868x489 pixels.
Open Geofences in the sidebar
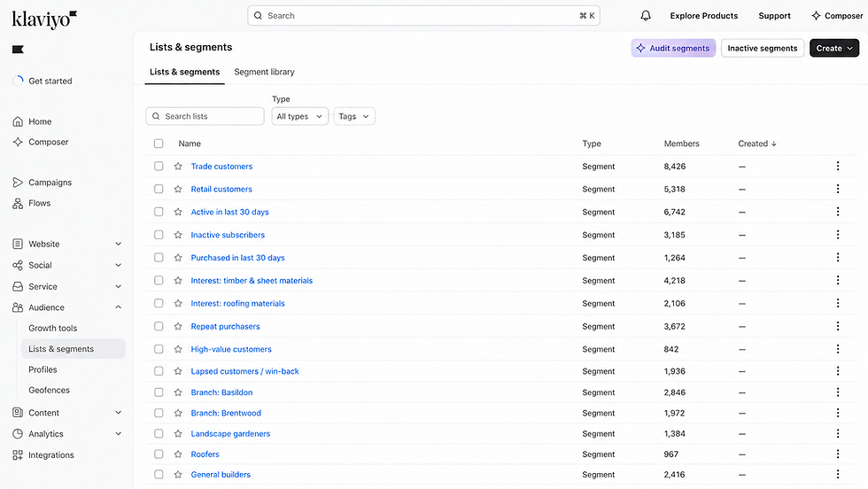(x=49, y=390)
